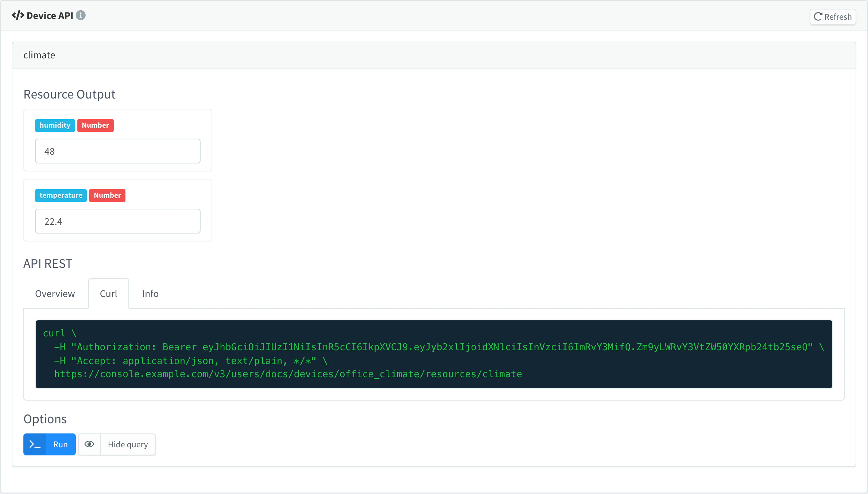Click the Device API code brackets icon
The image size is (868, 494).
pyautogui.click(x=18, y=15)
